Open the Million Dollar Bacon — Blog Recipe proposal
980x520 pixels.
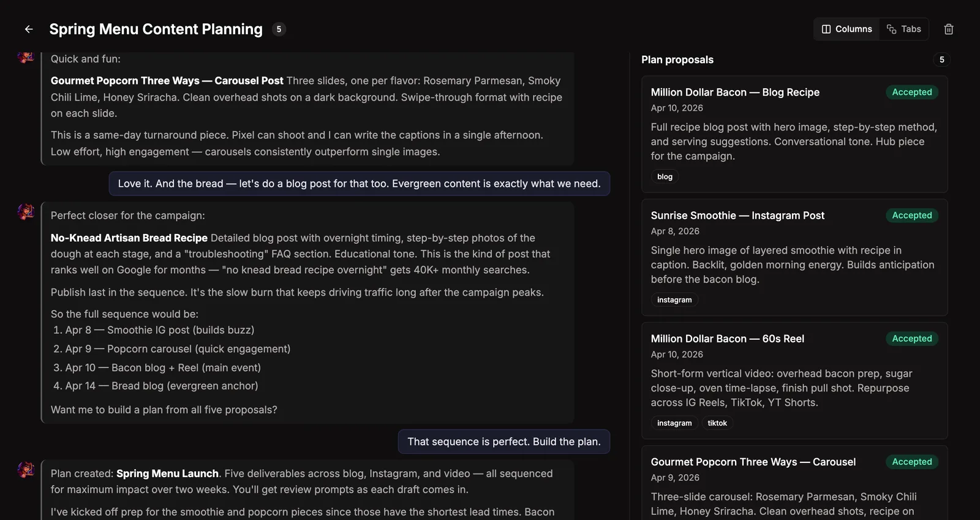794,134
